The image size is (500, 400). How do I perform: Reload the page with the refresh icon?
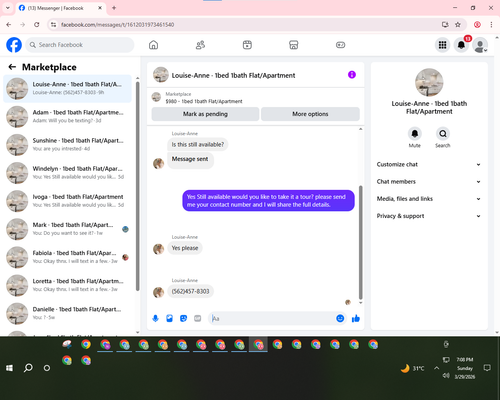coord(37,24)
